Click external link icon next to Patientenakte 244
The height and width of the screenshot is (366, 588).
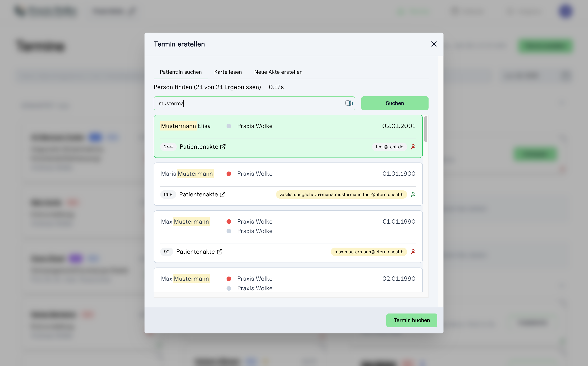[223, 147]
